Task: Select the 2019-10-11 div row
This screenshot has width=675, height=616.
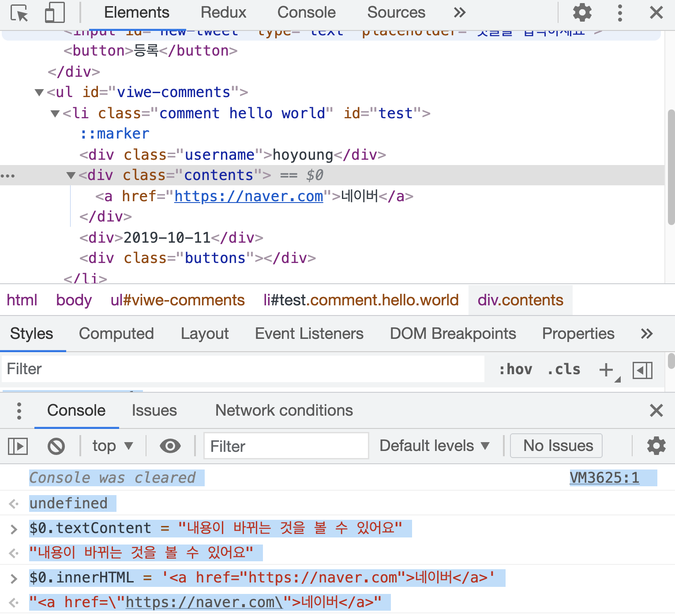Action: [x=171, y=238]
